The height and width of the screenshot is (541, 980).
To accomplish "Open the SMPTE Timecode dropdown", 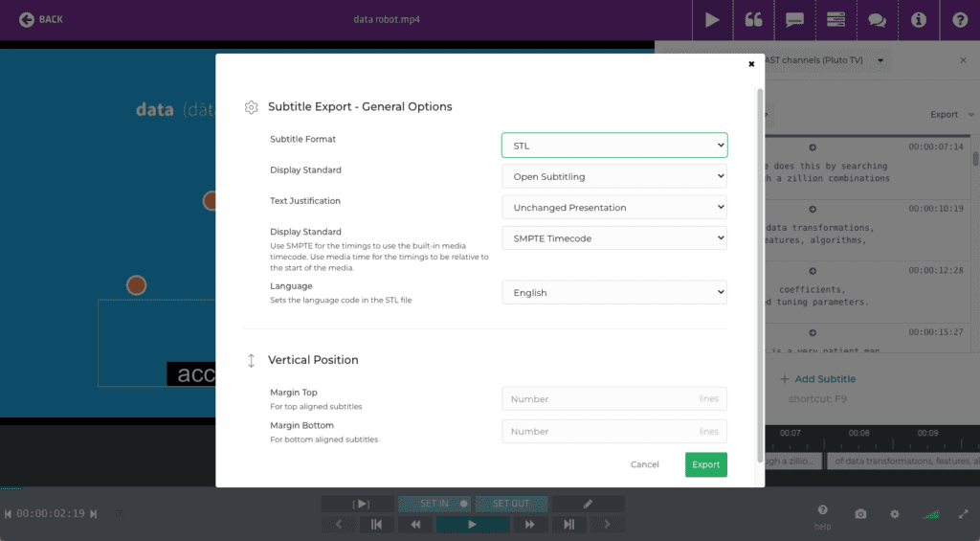I will tap(613, 237).
